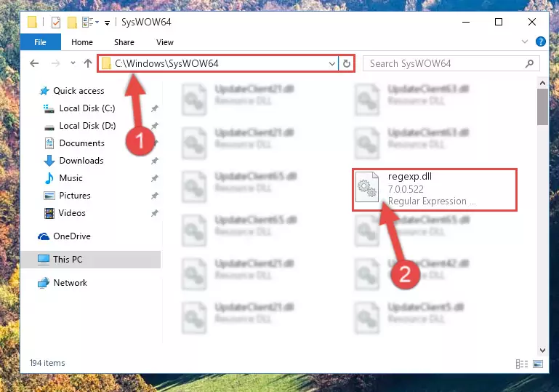The image size is (559, 392).
Task: Click the pin icon next to Local Disk (C:)
Action: point(154,108)
